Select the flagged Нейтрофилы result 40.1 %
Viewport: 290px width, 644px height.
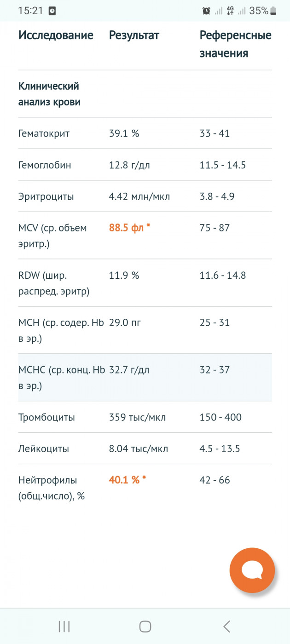pos(127,480)
